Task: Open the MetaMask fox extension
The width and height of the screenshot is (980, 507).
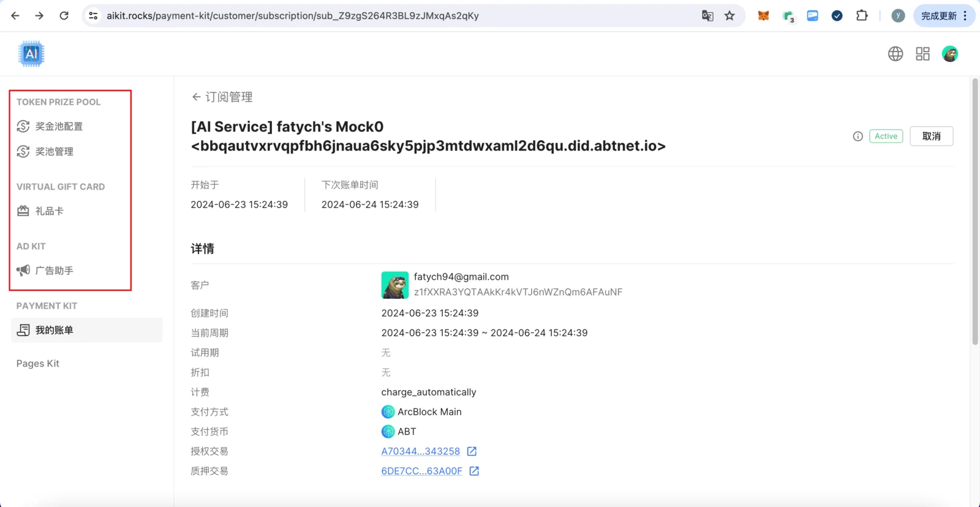Action: coord(763,16)
